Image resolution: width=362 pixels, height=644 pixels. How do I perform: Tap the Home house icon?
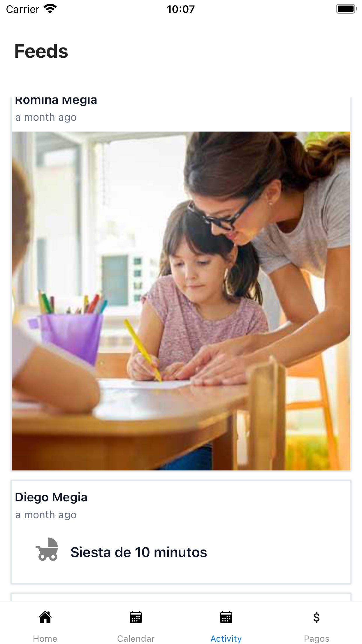click(45, 617)
